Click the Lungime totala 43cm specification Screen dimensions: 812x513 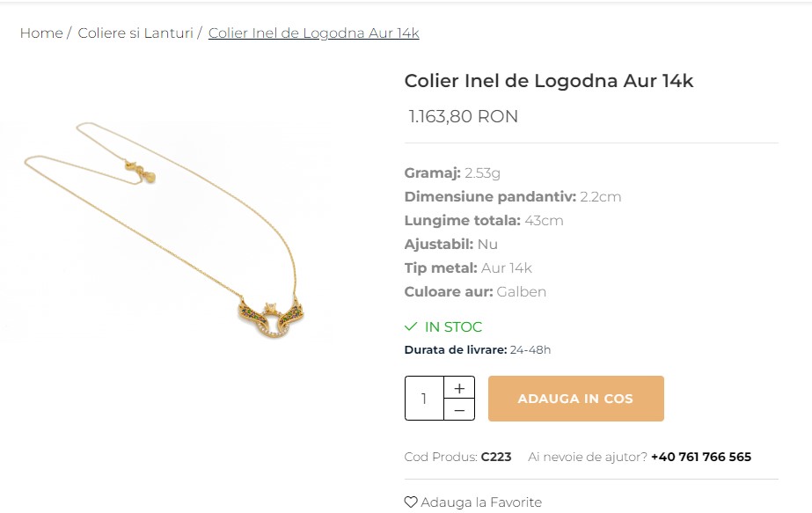pos(484,220)
